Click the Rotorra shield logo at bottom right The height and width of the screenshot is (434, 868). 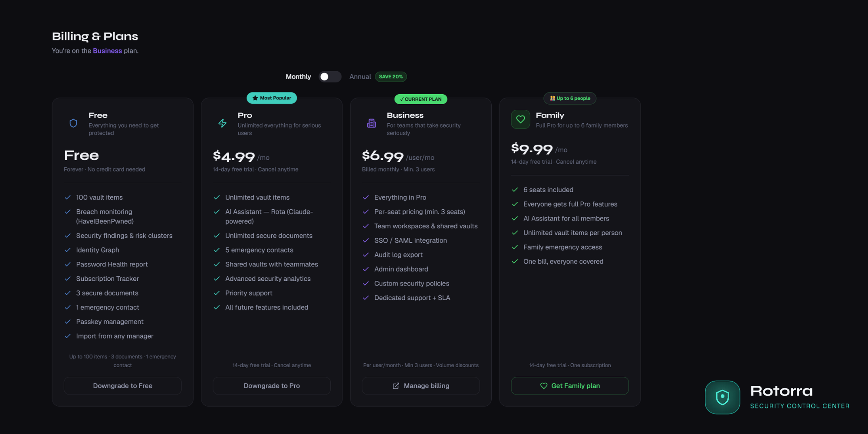722,398
